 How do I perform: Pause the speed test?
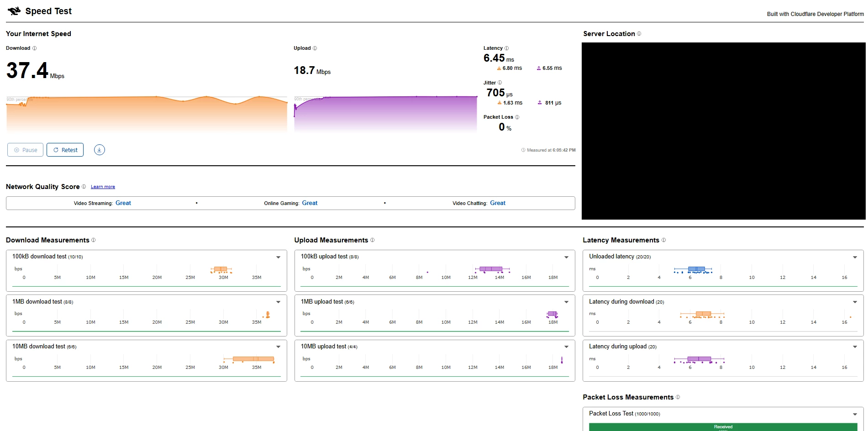click(x=26, y=150)
